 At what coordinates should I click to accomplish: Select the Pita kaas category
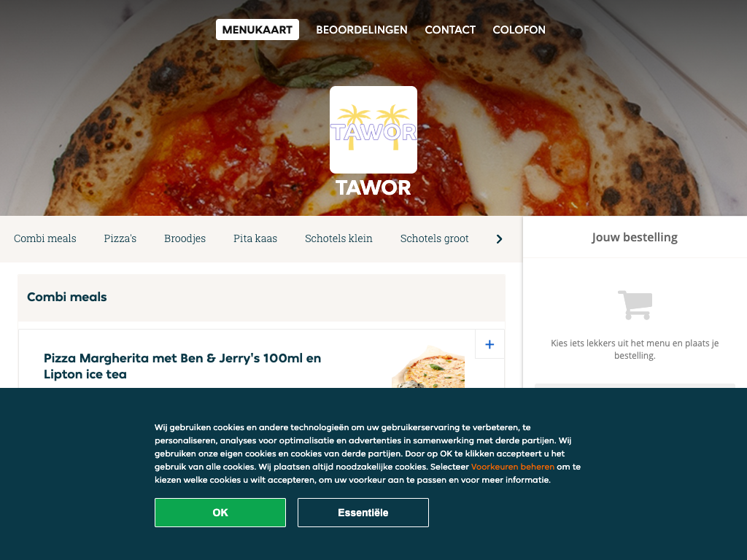[255, 238]
